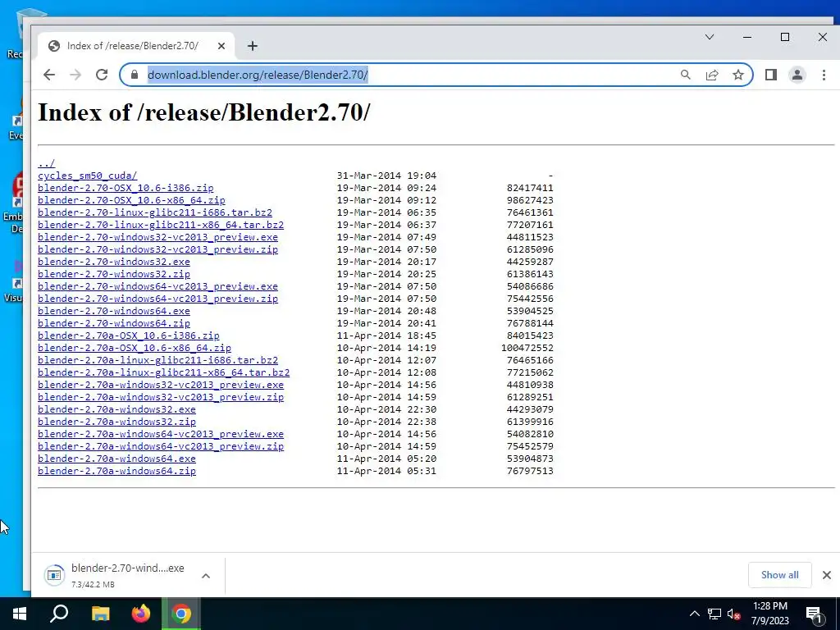Download blender-2.70-OSX_10.6-x86_64.zip

(x=131, y=200)
